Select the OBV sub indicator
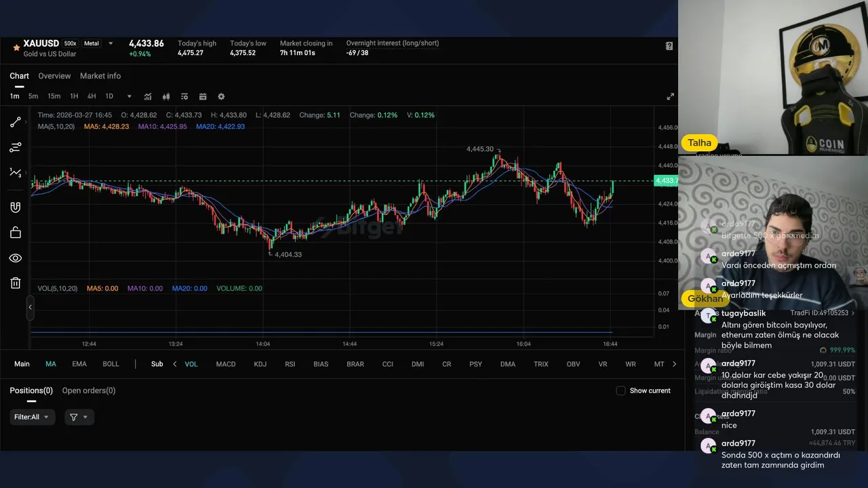Image resolution: width=868 pixels, height=488 pixels. 573,364
